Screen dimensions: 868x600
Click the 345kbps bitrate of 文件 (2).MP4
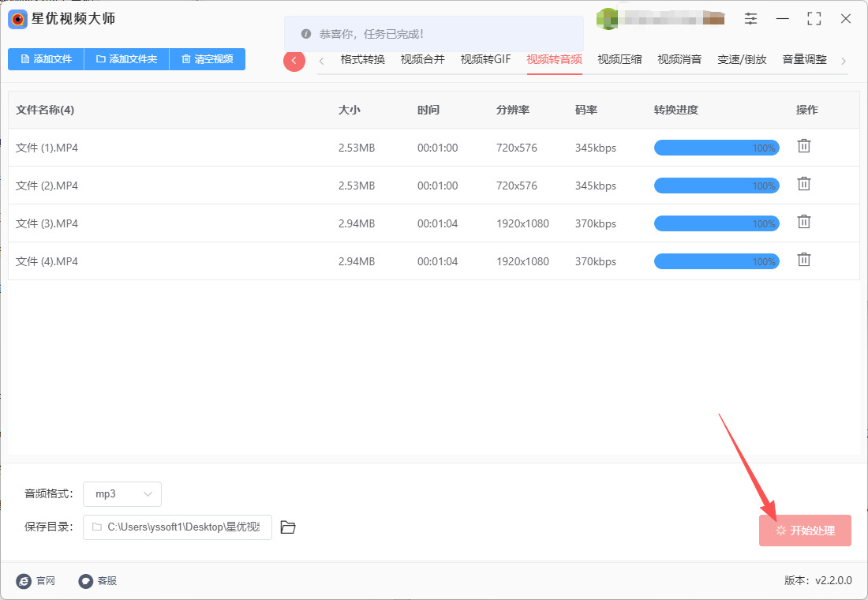pos(596,186)
